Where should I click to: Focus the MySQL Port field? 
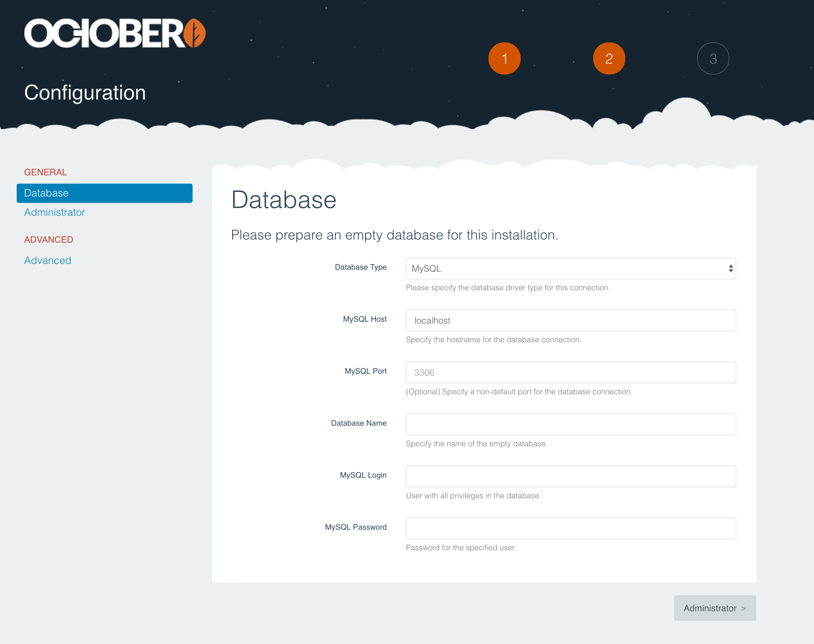571,372
